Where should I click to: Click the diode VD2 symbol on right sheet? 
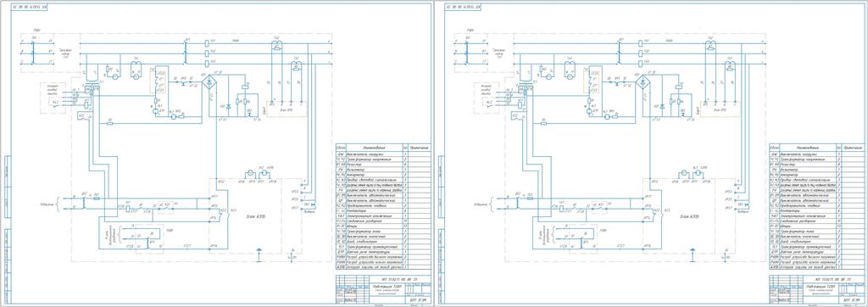click(663, 105)
